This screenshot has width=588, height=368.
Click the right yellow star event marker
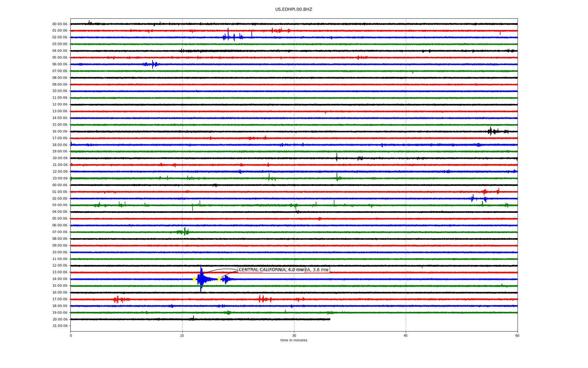[x=219, y=279]
